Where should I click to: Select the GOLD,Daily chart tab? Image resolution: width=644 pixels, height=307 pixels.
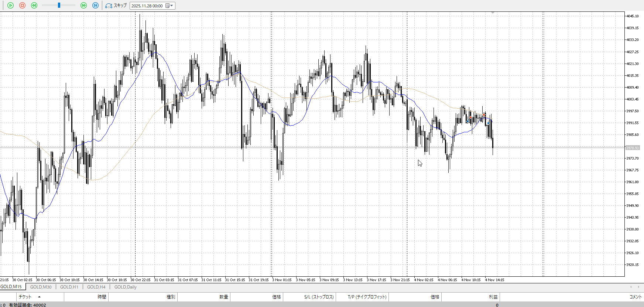[125, 287]
